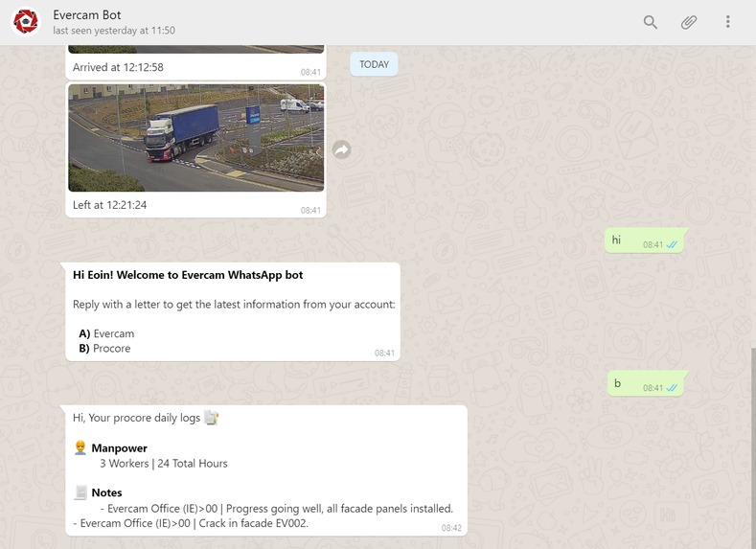Click the Notes heading
Viewport: 756px width, 549px height.
tap(106, 492)
